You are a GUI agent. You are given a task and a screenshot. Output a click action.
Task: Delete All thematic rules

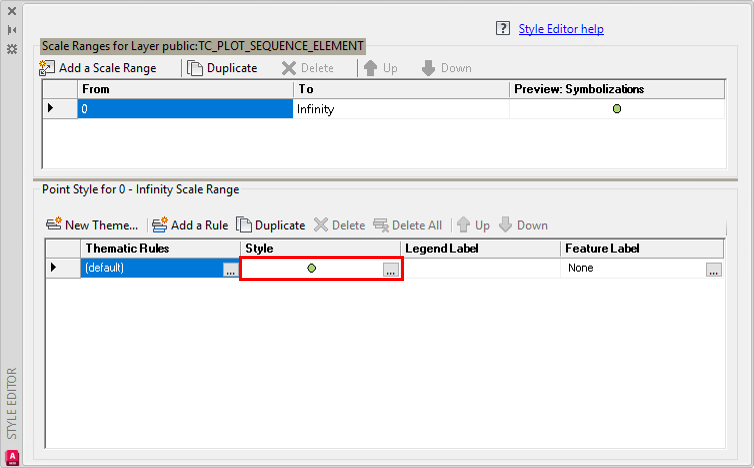pyautogui.click(x=408, y=225)
